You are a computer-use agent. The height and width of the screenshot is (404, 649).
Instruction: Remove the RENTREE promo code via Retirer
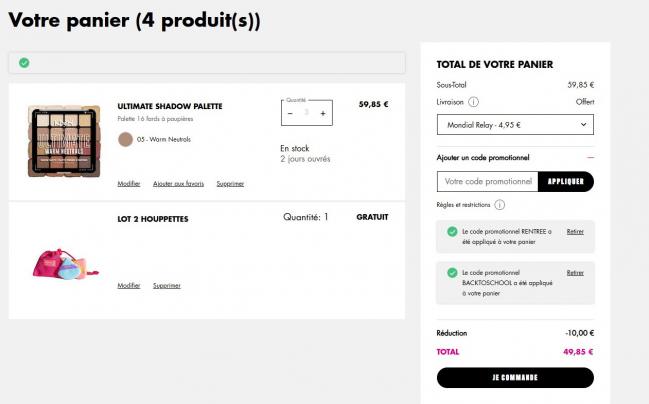[x=575, y=231]
